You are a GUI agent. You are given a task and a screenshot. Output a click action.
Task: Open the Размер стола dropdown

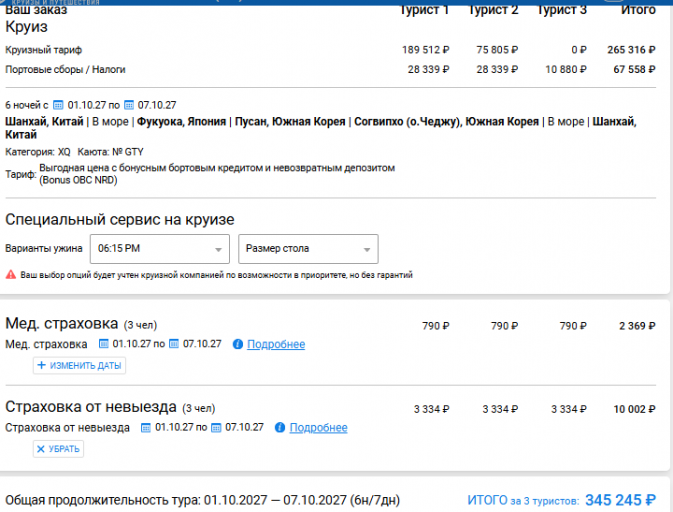[x=308, y=249]
